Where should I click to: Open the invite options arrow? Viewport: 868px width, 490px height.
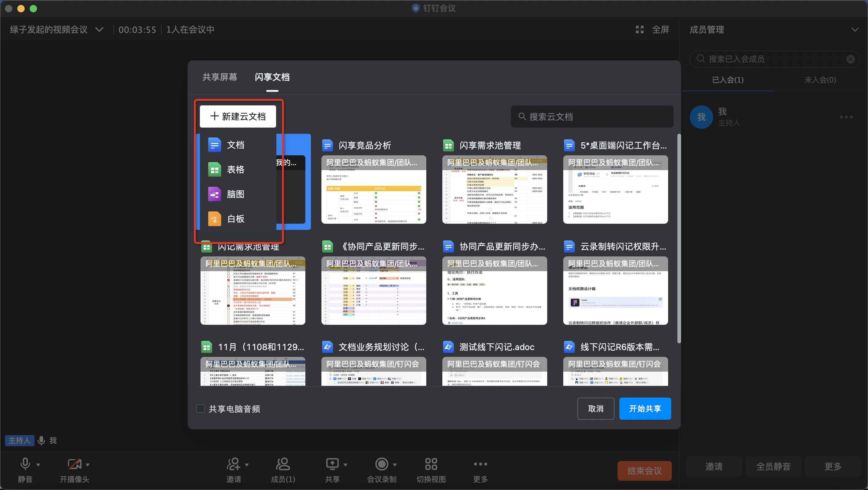[x=247, y=465]
